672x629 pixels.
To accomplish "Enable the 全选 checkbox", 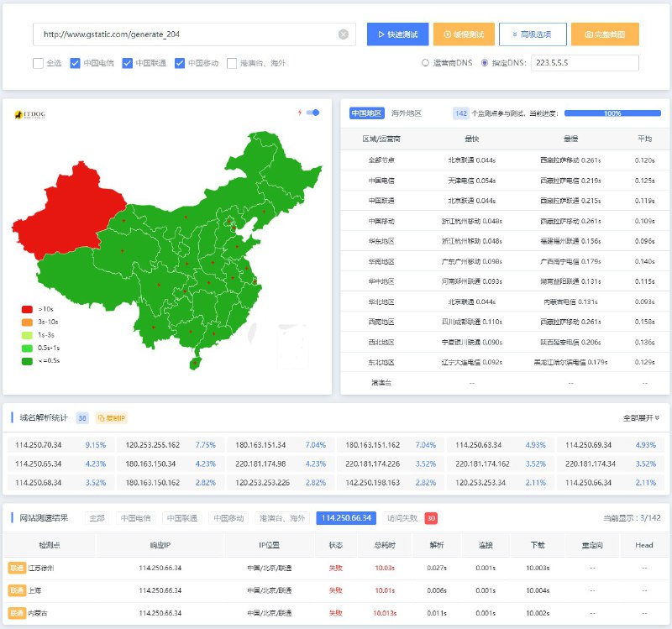I will pos(37,62).
